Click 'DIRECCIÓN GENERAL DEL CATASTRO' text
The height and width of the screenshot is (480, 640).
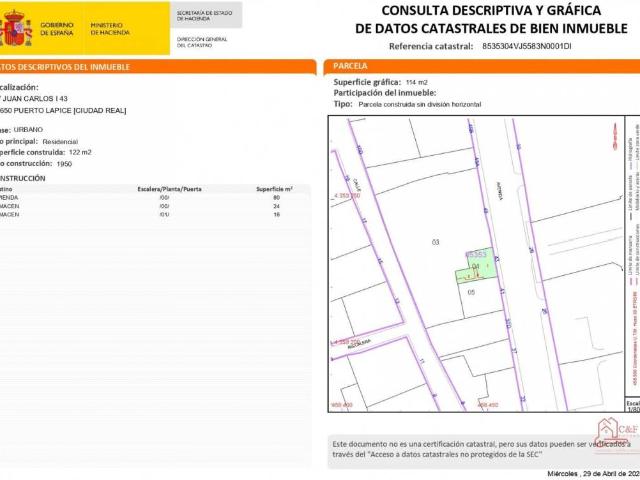(x=202, y=42)
